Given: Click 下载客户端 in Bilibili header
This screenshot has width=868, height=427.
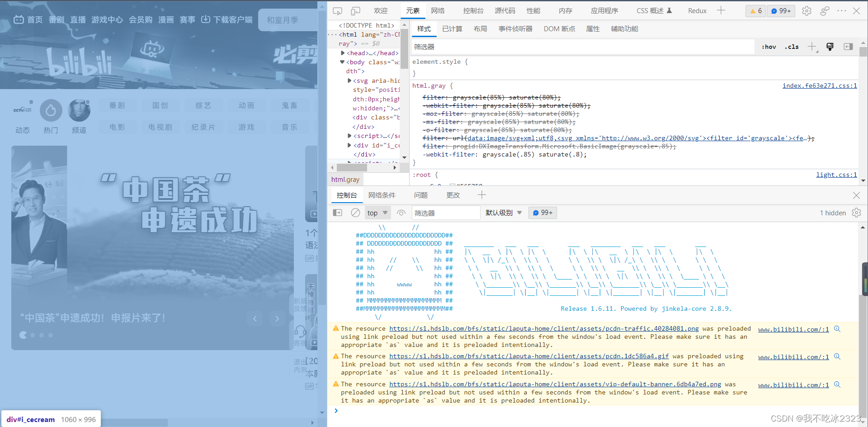Looking at the screenshot, I should [x=227, y=19].
